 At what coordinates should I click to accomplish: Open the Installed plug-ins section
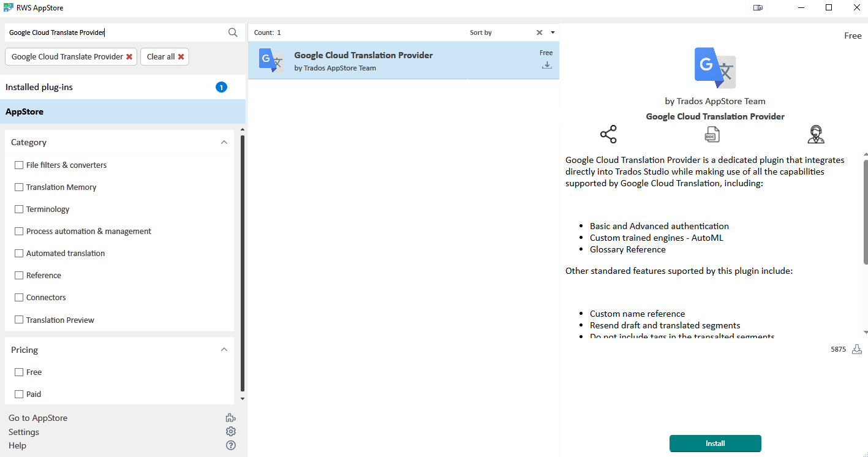click(123, 87)
